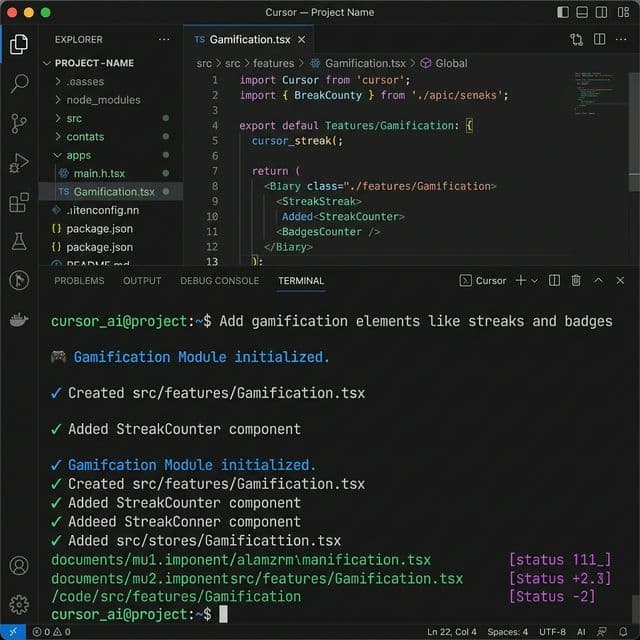
Task: Toggle the primary sidebar layout button
Action: pyautogui.click(x=563, y=12)
